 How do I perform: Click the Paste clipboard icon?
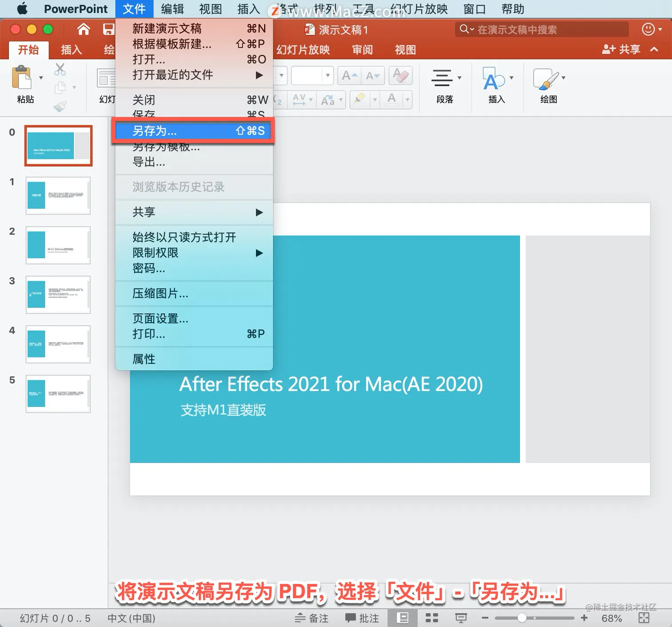(22, 78)
